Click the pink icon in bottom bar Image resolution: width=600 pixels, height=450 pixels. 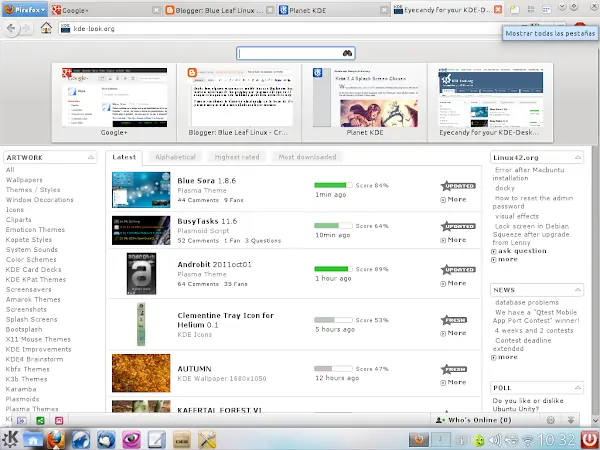[59, 421]
